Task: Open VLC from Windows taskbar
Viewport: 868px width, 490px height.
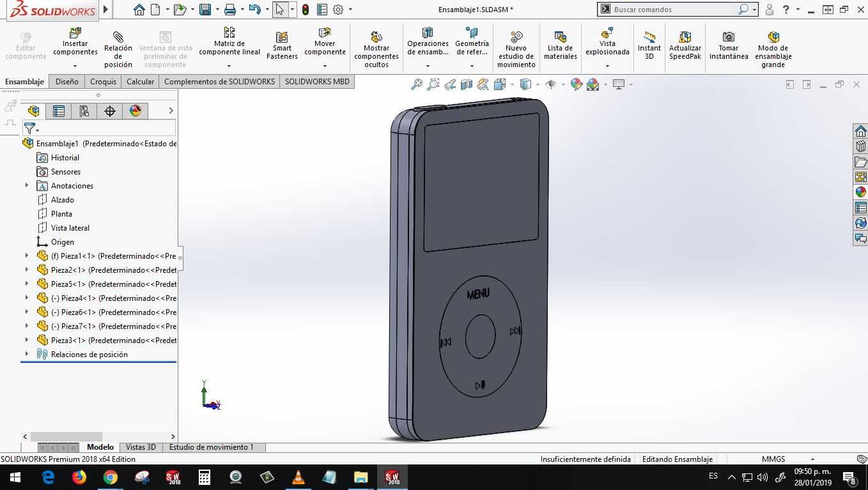Action: [298, 477]
